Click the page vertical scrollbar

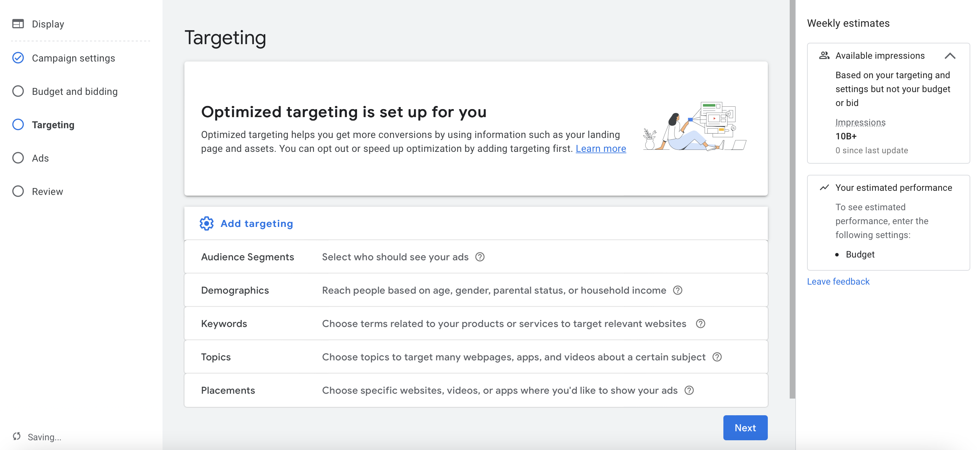tap(792, 199)
